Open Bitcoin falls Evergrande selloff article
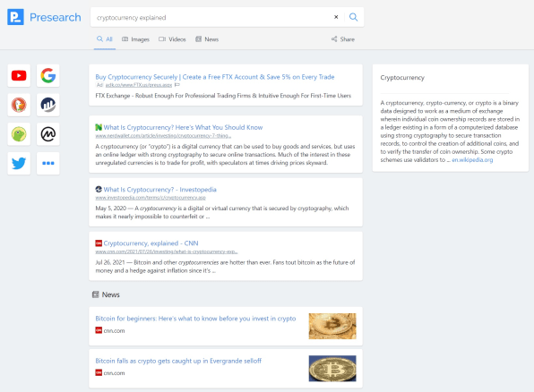Viewport: 534px width, 392px height. point(178,361)
